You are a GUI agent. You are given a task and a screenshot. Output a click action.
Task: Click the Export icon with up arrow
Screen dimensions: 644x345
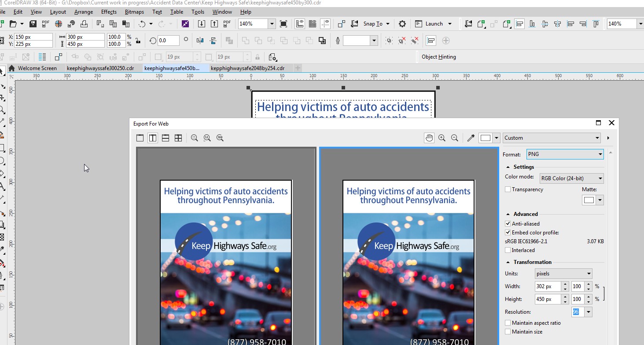point(214,24)
